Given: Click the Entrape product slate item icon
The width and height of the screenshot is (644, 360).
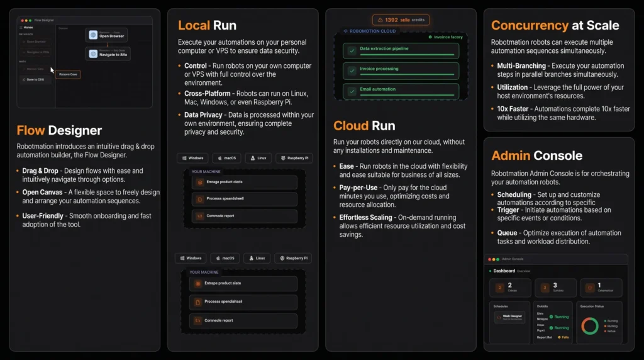Looking at the screenshot, I should coord(198,283).
